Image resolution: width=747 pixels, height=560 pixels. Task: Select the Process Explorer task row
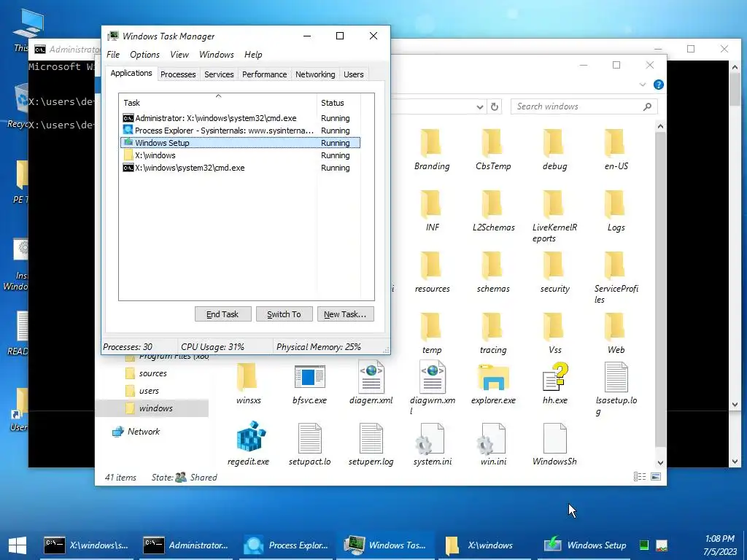pos(240,131)
